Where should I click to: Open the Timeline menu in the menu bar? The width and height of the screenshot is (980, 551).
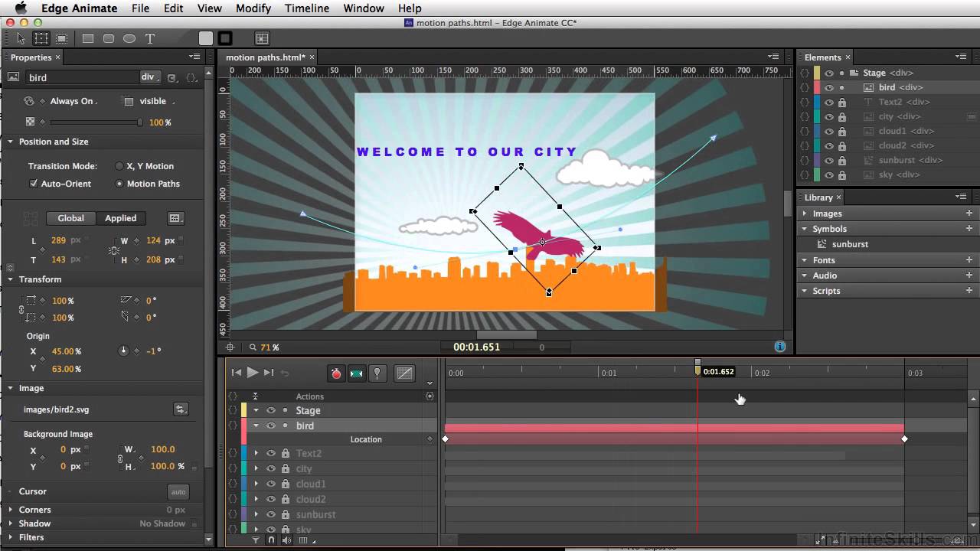(x=306, y=8)
